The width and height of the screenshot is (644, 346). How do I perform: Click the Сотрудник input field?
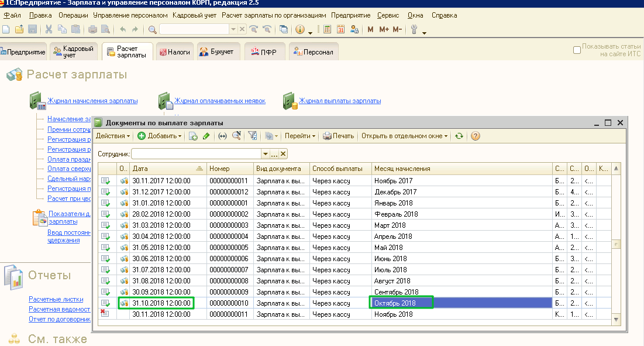coord(196,154)
